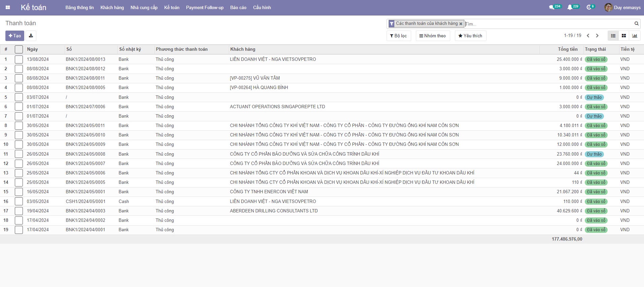This screenshot has width=644, height=287.
Task: Open the Báo cáo menu
Action: pos(238,7)
